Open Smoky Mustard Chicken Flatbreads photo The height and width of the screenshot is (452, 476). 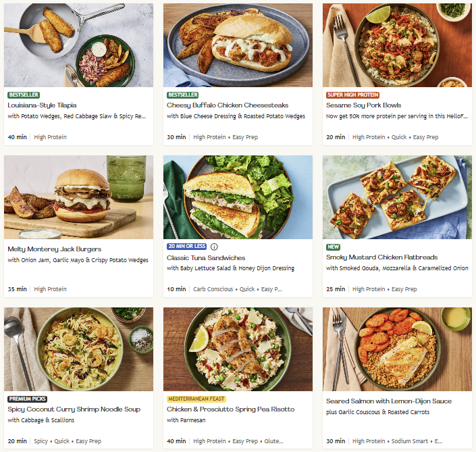(397, 197)
